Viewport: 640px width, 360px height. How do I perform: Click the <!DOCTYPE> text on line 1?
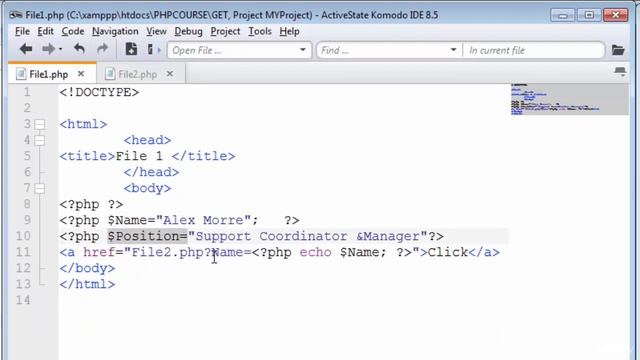[x=99, y=92]
